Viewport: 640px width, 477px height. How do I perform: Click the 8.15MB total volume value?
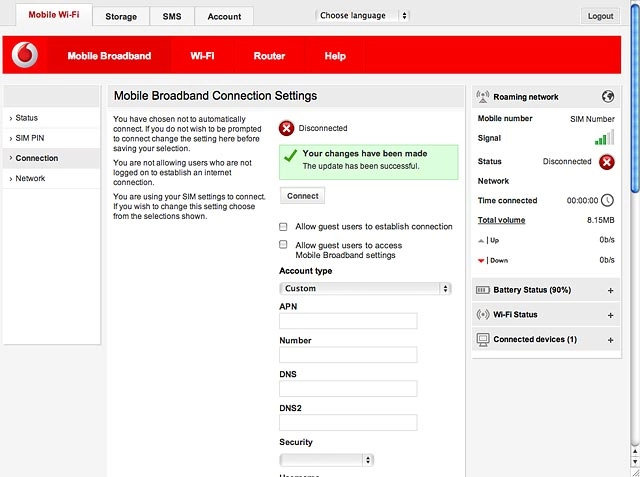[600, 220]
